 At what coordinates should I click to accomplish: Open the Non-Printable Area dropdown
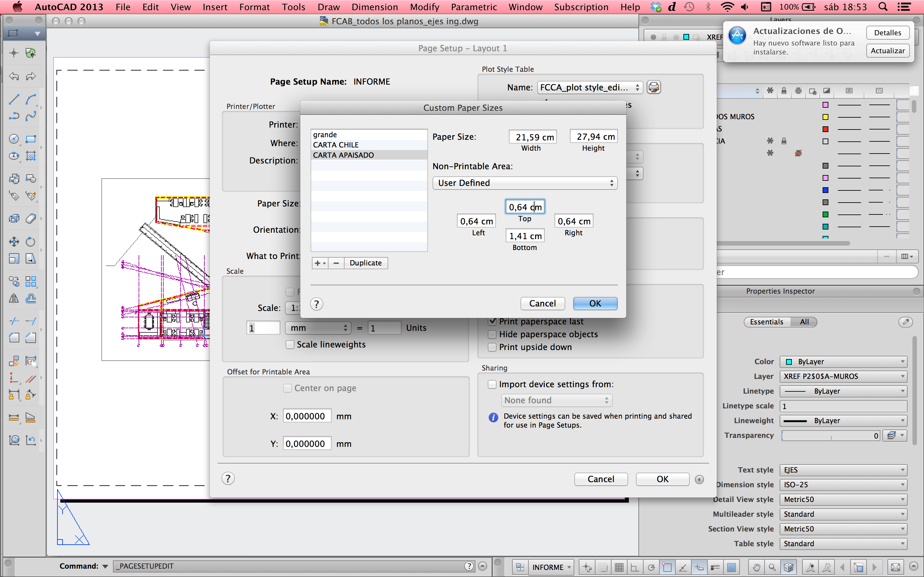click(525, 183)
